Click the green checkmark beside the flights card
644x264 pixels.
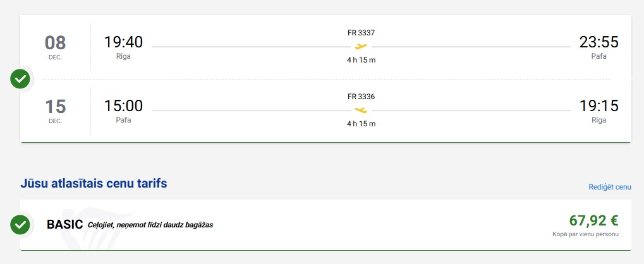pos(21,79)
